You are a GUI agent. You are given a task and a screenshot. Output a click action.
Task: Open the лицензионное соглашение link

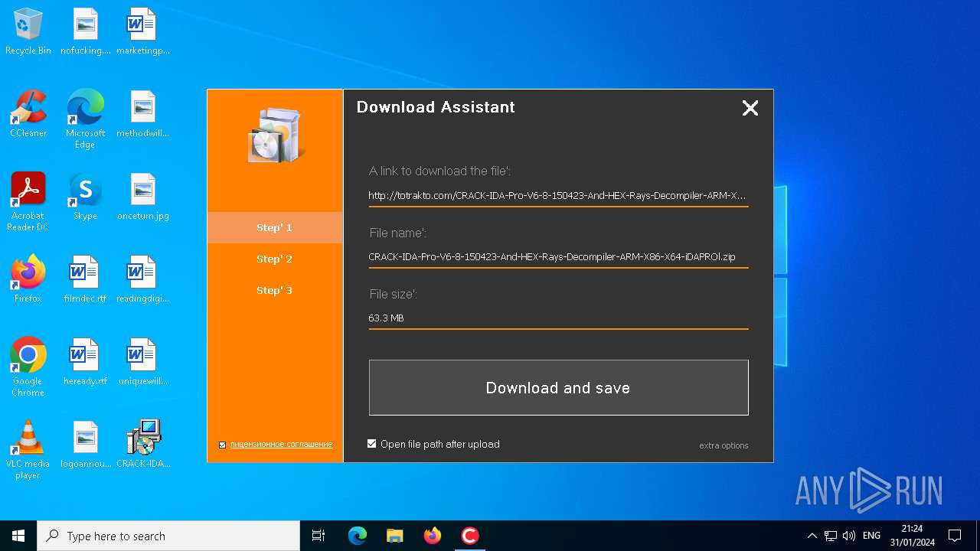281,445
